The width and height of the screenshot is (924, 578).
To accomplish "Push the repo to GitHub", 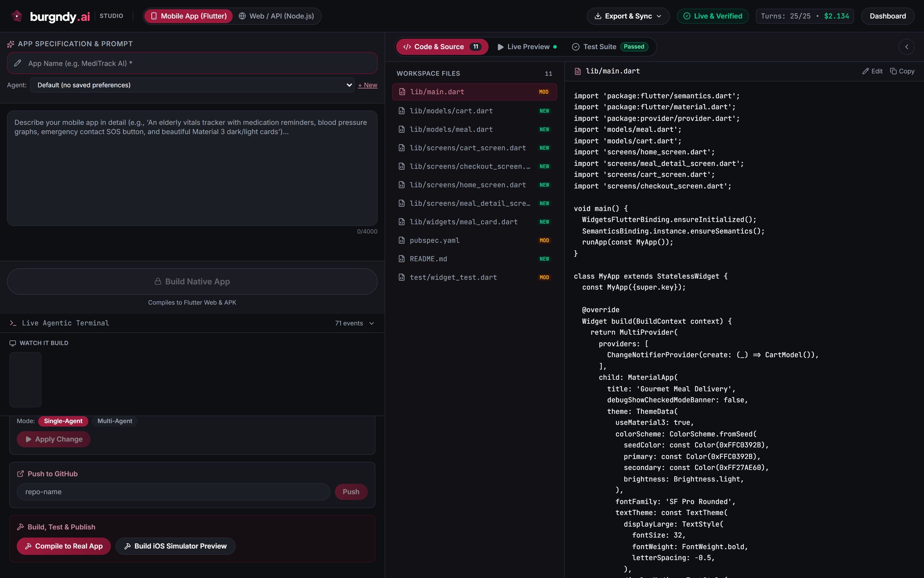I will (x=351, y=492).
